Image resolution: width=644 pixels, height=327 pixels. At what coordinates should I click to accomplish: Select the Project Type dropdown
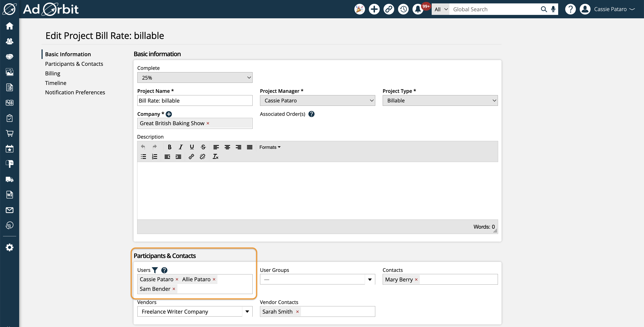440,100
